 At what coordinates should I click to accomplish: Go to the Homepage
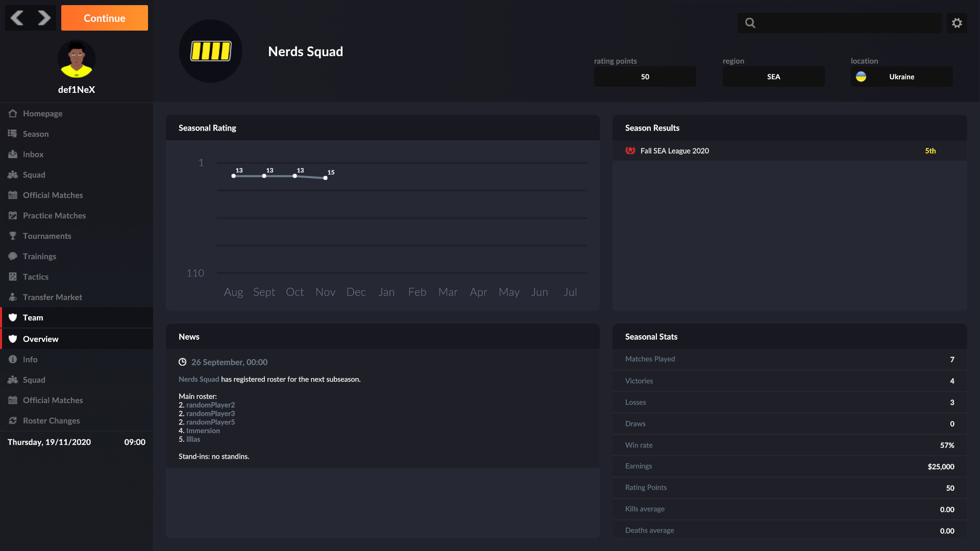[x=43, y=113]
